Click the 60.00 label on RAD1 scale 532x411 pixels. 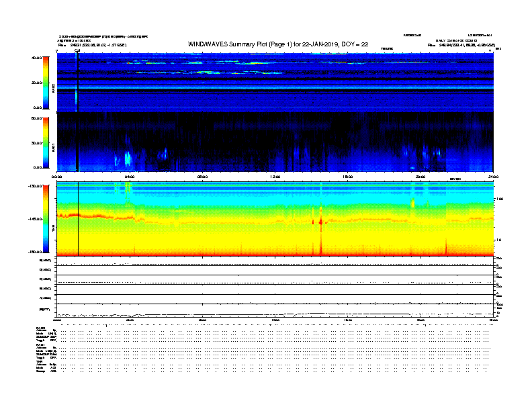tap(36, 118)
